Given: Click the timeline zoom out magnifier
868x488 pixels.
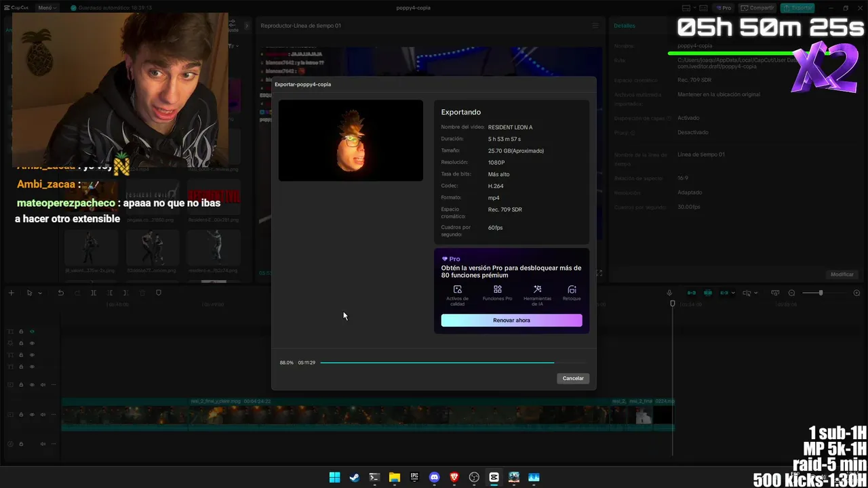Looking at the screenshot, I should pyautogui.click(x=791, y=293).
